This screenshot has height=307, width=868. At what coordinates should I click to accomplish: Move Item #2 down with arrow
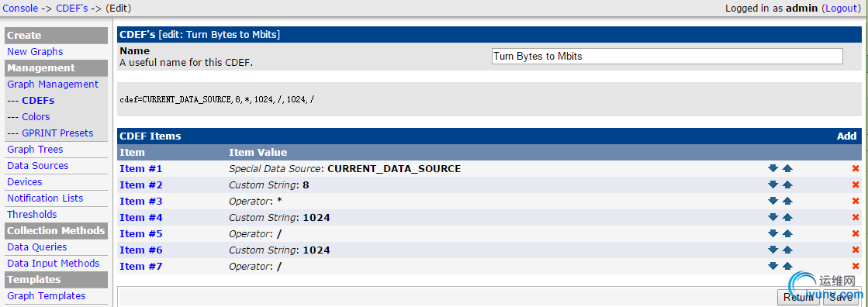point(773,185)
